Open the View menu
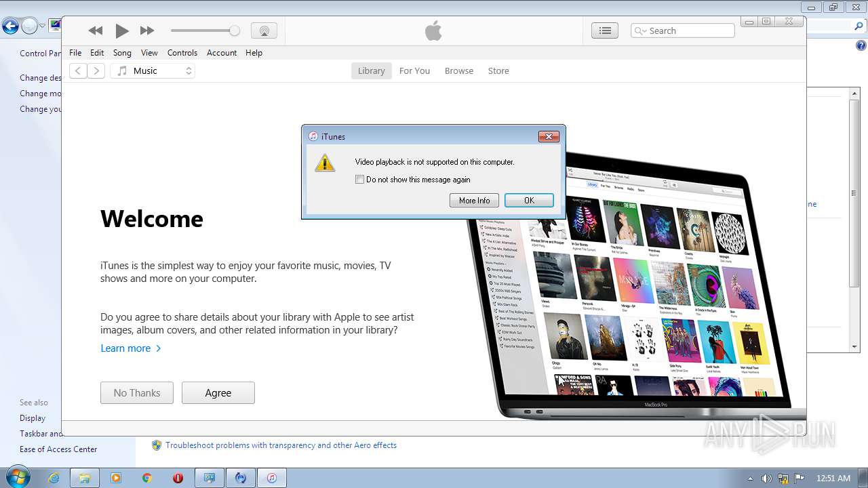 149,52
